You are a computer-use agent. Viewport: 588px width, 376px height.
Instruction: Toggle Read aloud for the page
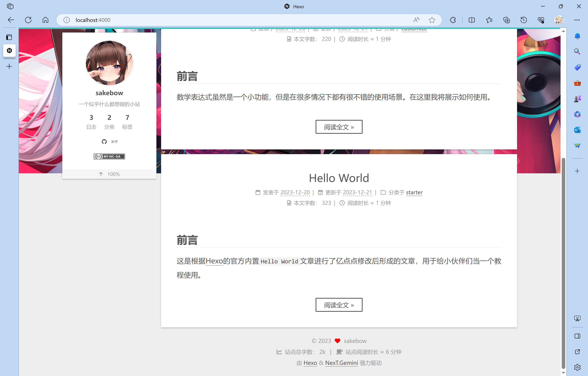pyautogui.click(x=416, y=20)
